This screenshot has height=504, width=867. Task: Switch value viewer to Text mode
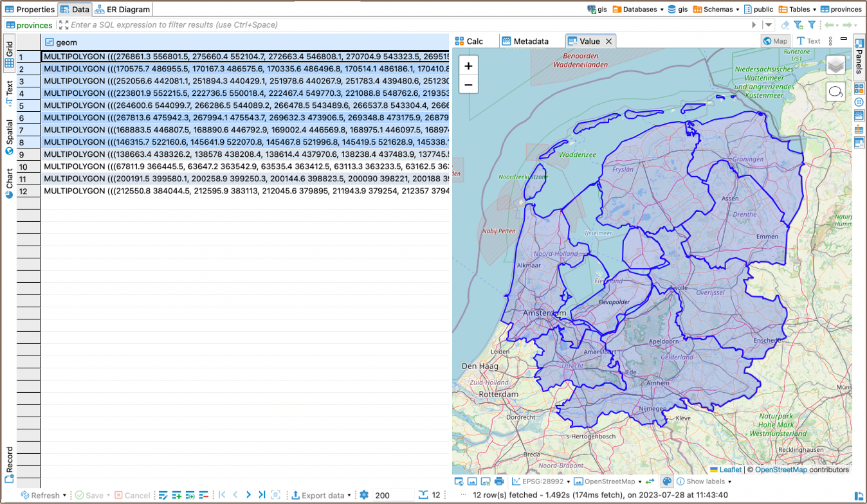click(808, 41)
